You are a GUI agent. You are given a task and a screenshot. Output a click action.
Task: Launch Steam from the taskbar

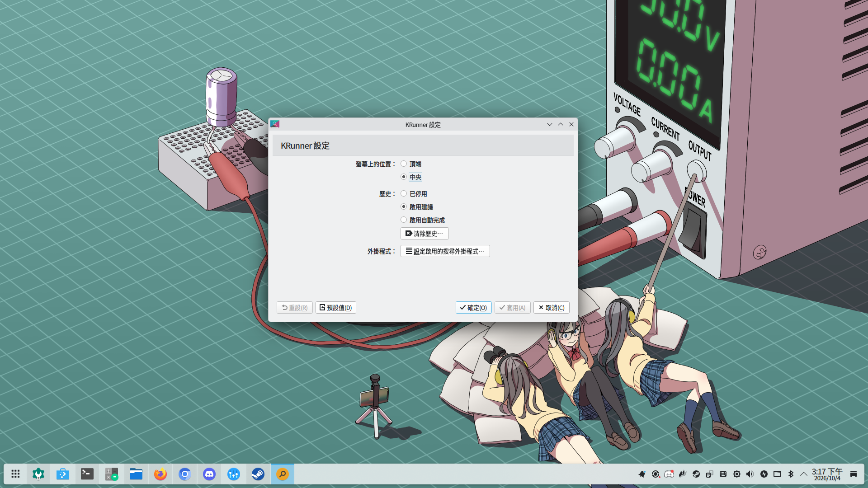click(x=258, y=474)
